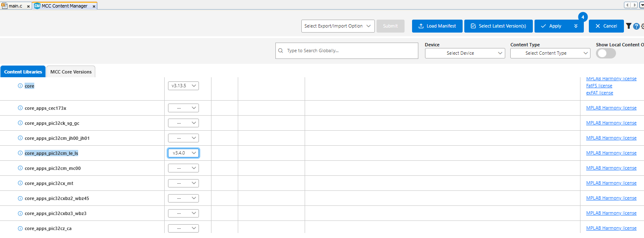Switch to the main.c tab

coord(15,6)
